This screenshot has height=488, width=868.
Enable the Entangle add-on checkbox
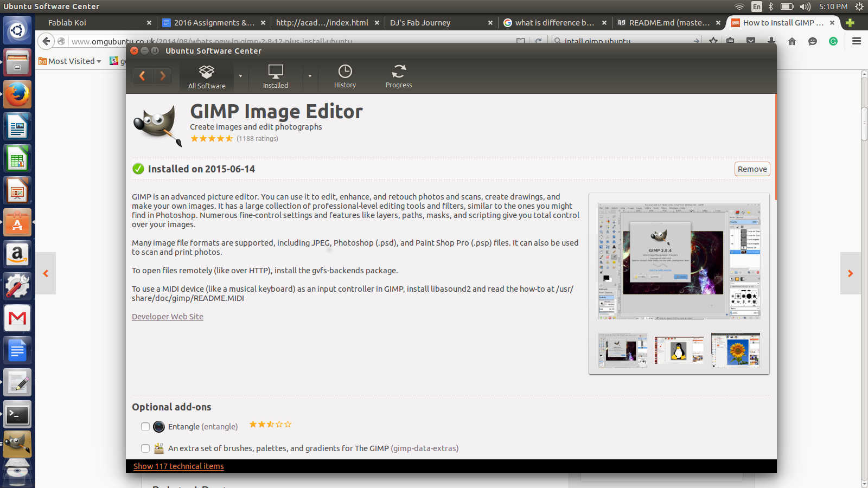pos(145,427)
